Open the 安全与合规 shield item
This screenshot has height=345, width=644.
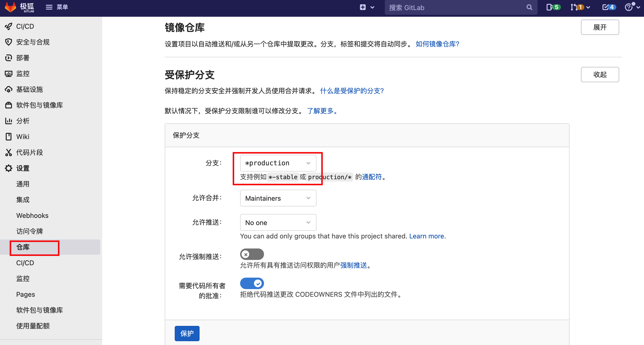tap(32, 42)
